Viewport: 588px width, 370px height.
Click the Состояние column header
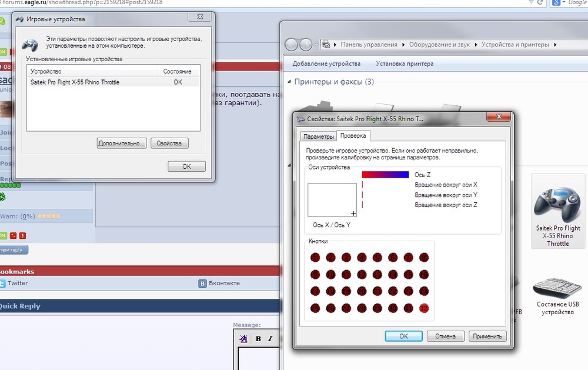[x=178, y=71]
